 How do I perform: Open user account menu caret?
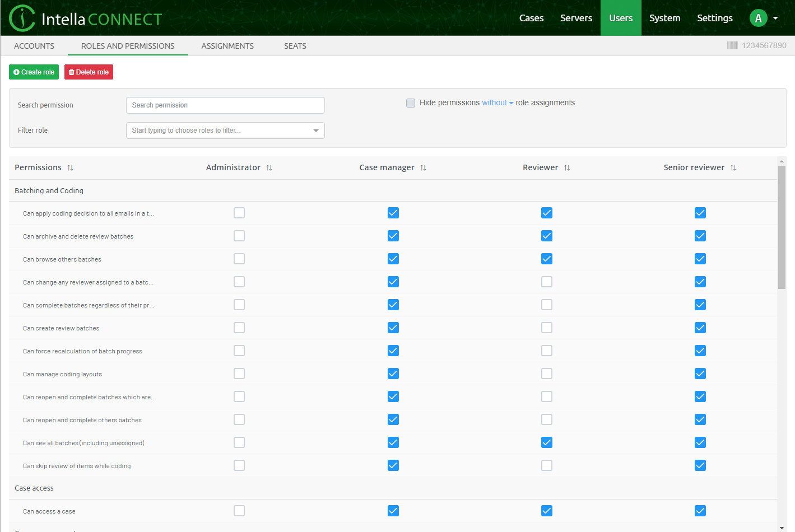(775, 18)
